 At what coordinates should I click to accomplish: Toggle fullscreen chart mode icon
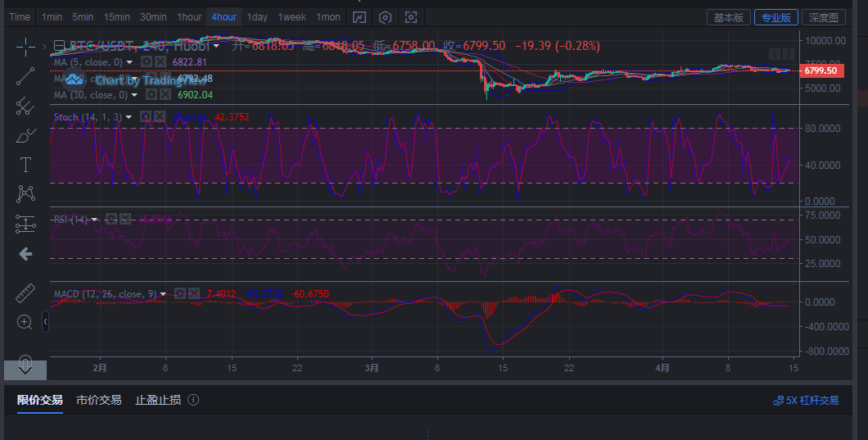point(411,17)
